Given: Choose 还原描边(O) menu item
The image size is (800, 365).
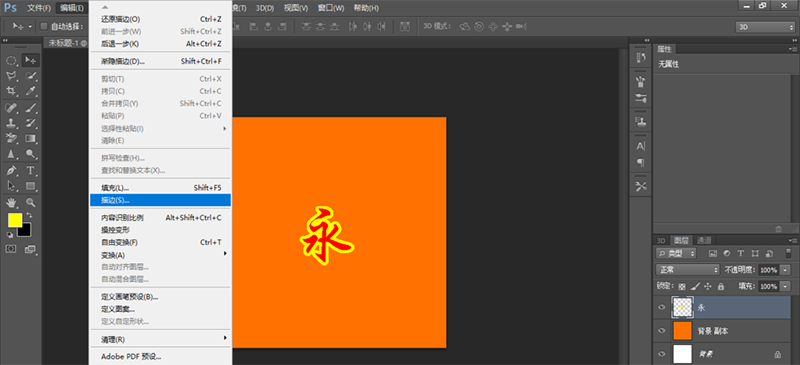Looking at the screenshot, I should [160, 19].
